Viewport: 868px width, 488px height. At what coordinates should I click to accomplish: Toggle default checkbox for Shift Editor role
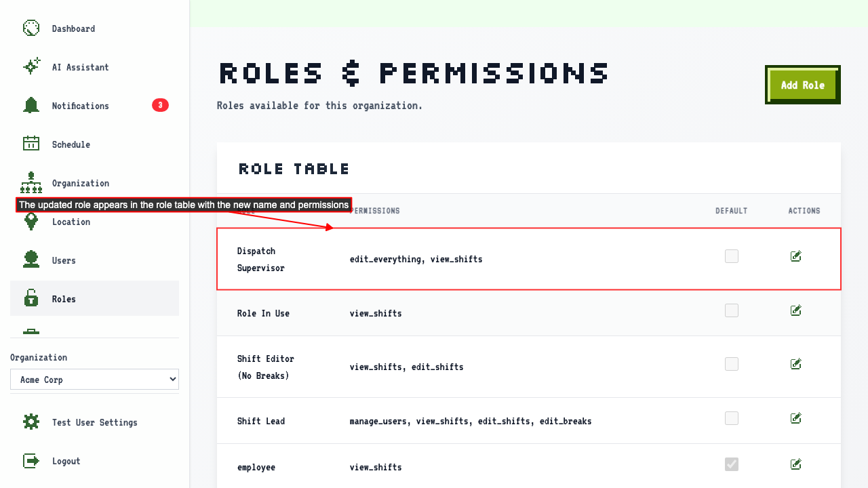tap(732, 364)
